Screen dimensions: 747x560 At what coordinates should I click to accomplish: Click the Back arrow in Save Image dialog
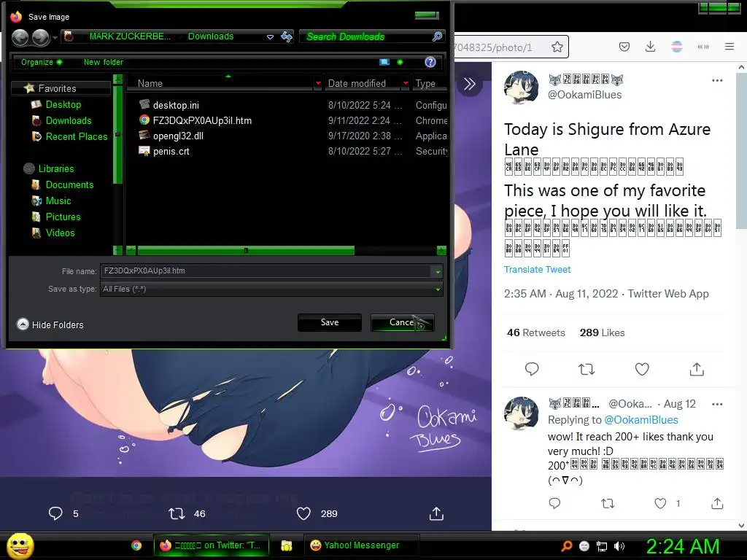tap(20, 38)
